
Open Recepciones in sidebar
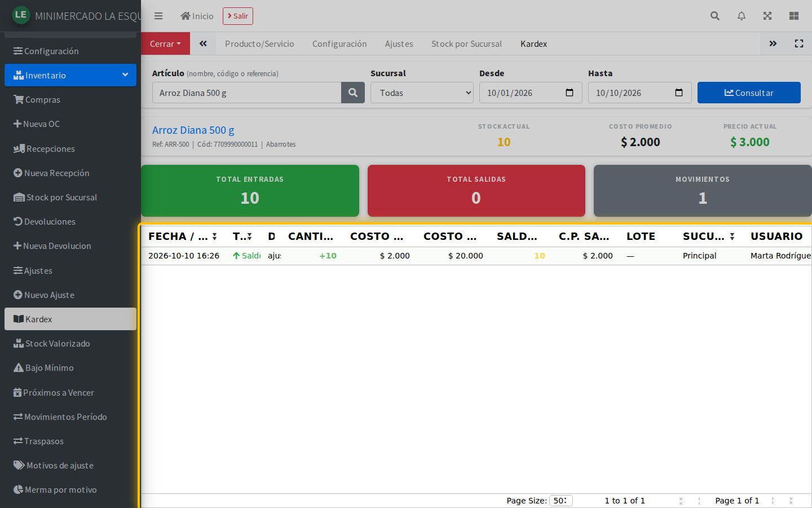pyautogui.click(x=70, y=148)
